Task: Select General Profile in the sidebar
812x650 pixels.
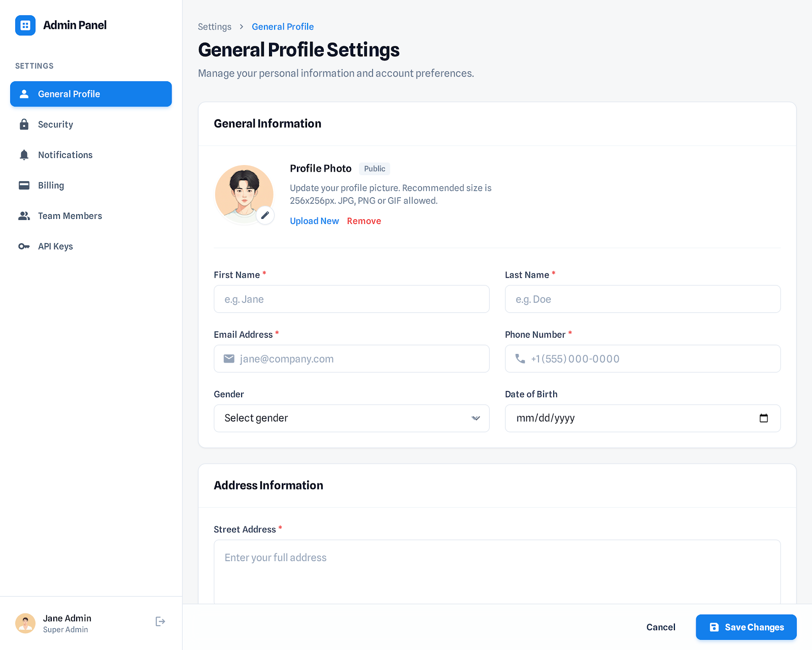Action: pos(91,94)
